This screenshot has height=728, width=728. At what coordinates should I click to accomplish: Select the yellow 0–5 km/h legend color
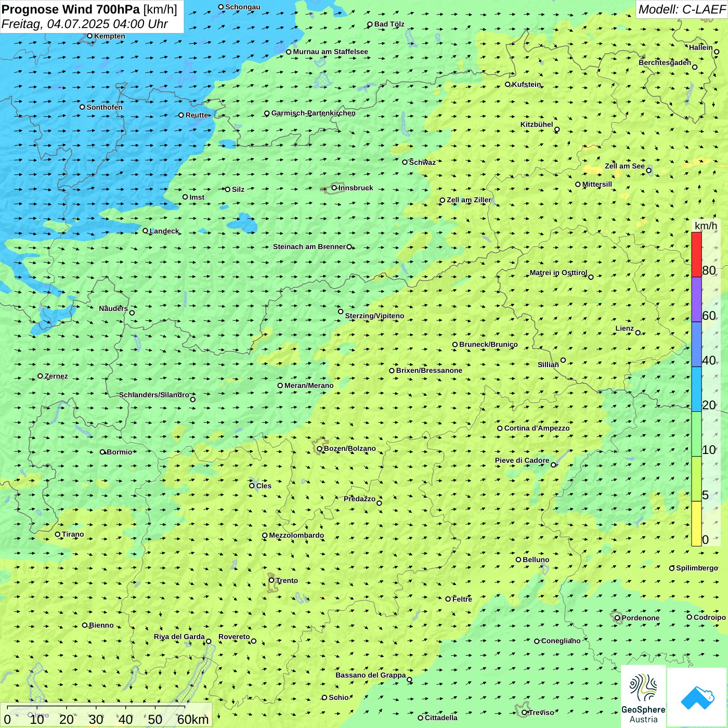(x=696, y=523)
